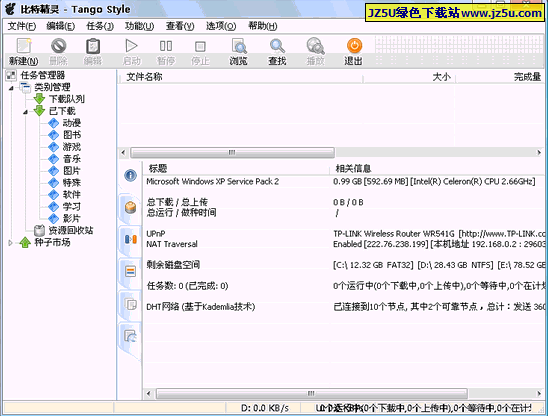Open the 文件(F) menu
This screenshot has width=548, height=416.
[22, 26]
